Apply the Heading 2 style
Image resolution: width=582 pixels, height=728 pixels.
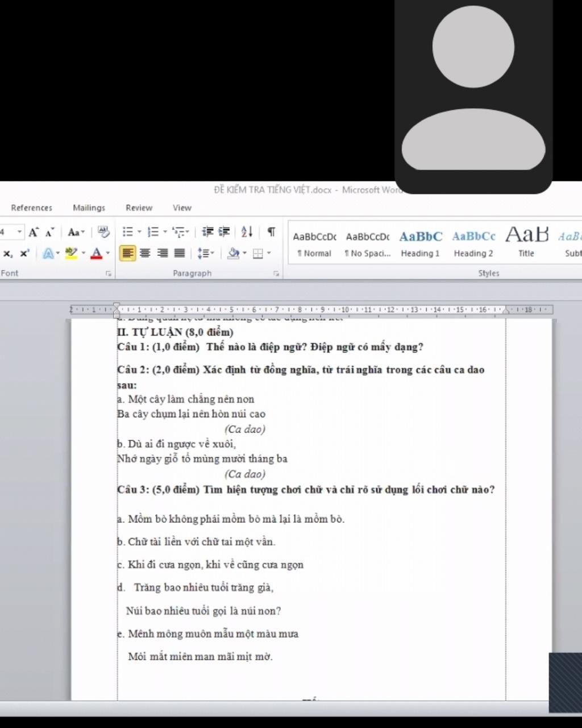click(x=473, y=245)
